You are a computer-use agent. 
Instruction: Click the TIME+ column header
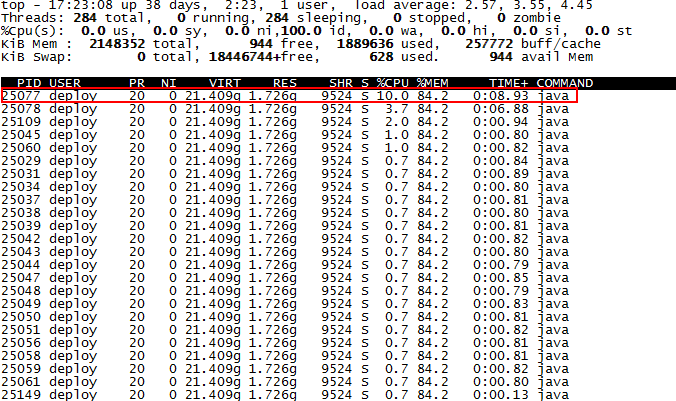point(508,83)
